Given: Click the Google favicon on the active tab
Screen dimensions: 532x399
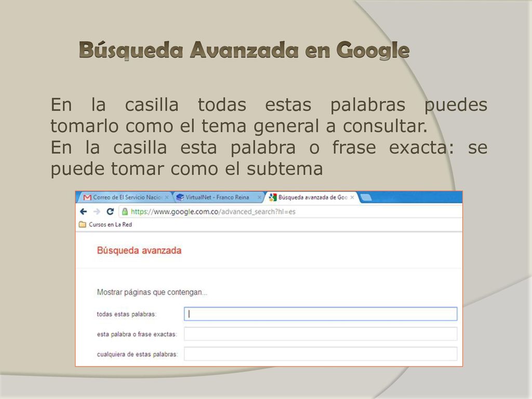Looking at the screenshot, I should (272, 197).
